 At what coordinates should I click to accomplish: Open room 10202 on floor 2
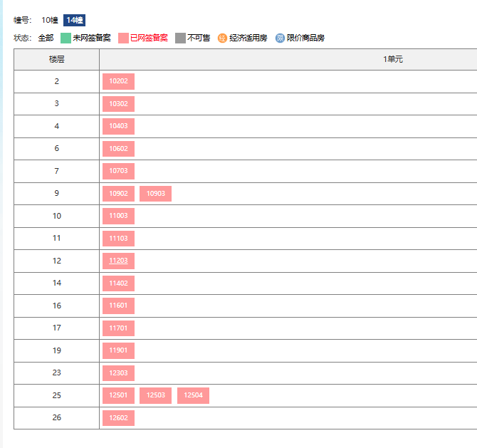[x=118, y=81]
